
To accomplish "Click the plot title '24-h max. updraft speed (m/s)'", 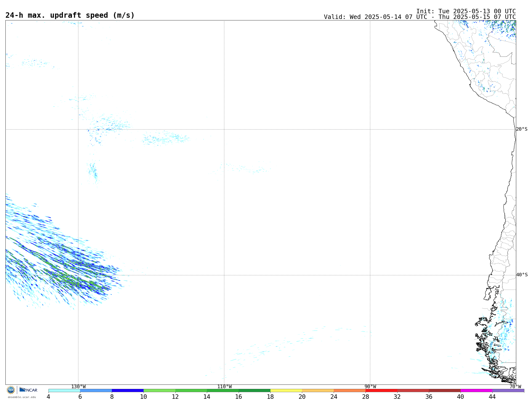I will click(70, 15).
